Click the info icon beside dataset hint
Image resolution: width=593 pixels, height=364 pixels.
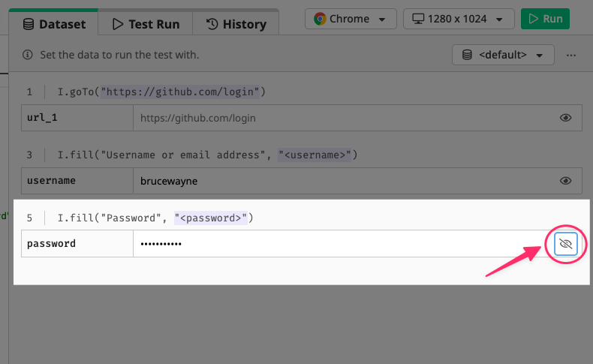coord(27,55)
